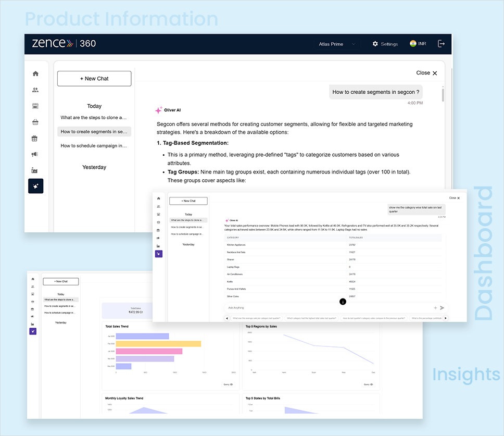Click the CATEGORY column header
504x436 pixels.
point(233,238)
